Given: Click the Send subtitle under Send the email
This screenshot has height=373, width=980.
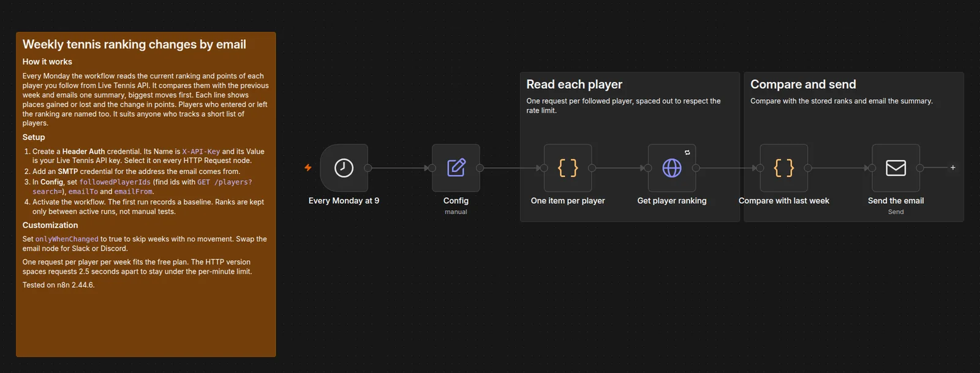Looking at the screenshot, I should coord(896,212).
